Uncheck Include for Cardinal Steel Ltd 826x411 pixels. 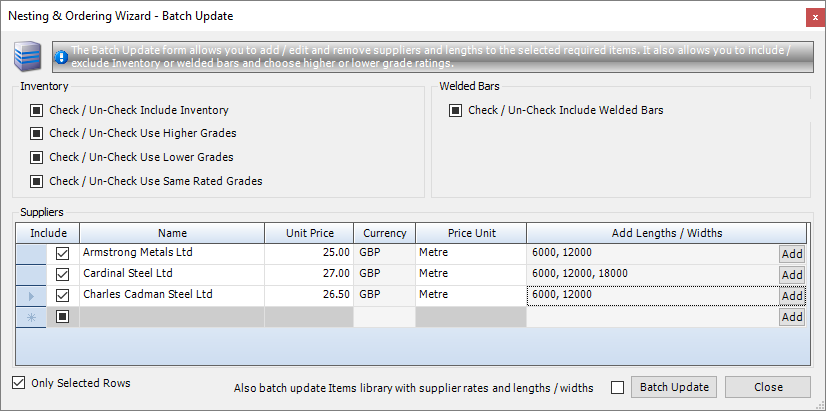[x=63, y=275]
